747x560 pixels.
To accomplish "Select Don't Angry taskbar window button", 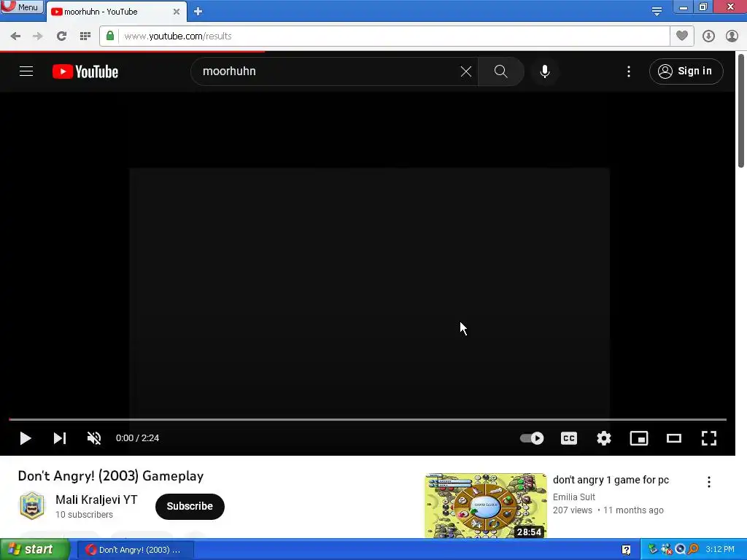I will pos(135,550).
